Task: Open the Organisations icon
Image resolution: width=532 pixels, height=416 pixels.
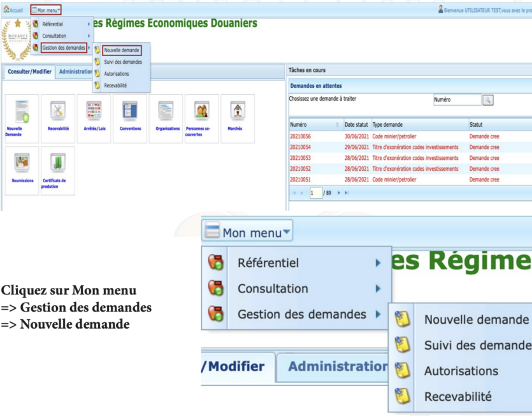Action: pos(166,111)
